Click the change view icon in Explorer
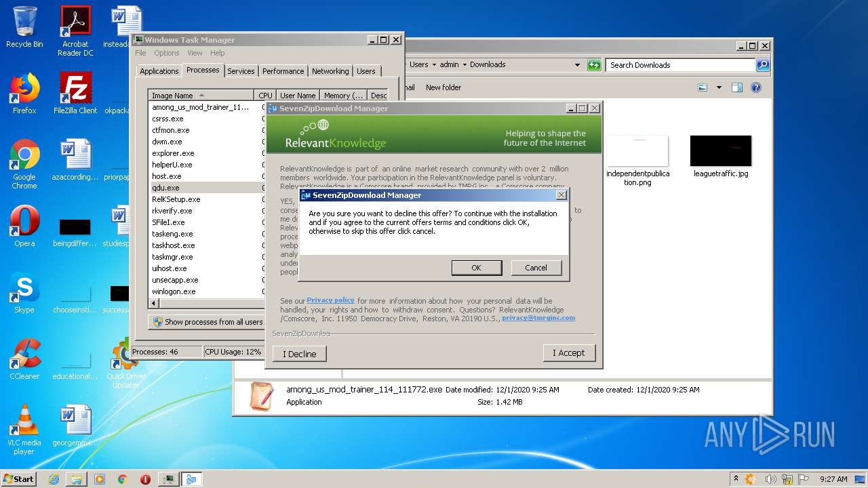Image resolution: width=868 pixels, height=488 pixels. (703, 87)
